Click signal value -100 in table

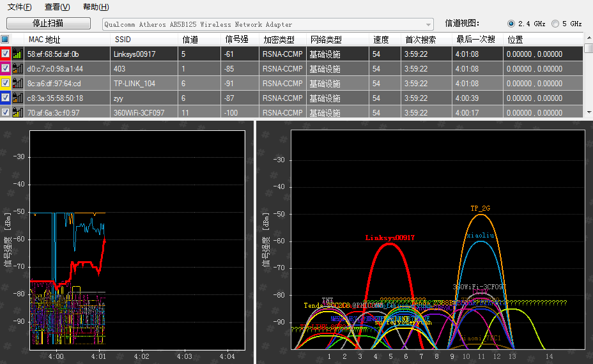click(x=231, y=112)
